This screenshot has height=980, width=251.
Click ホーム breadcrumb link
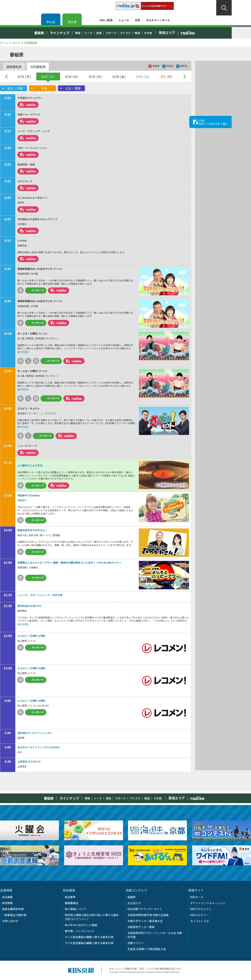coord(4,43)
